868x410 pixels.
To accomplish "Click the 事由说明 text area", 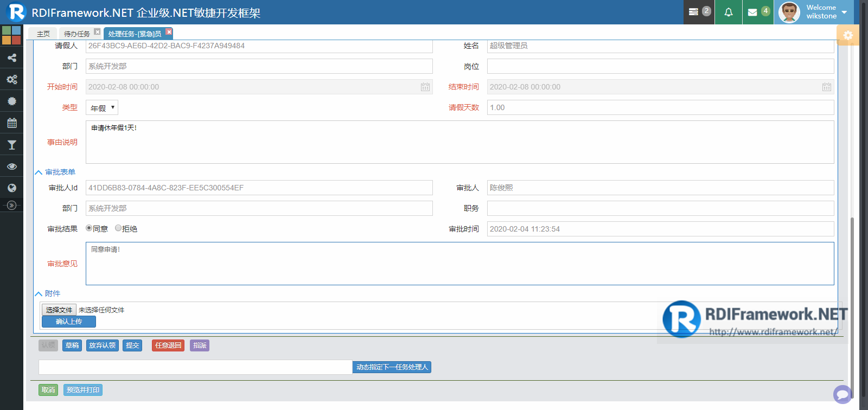I will click(460, 142).
